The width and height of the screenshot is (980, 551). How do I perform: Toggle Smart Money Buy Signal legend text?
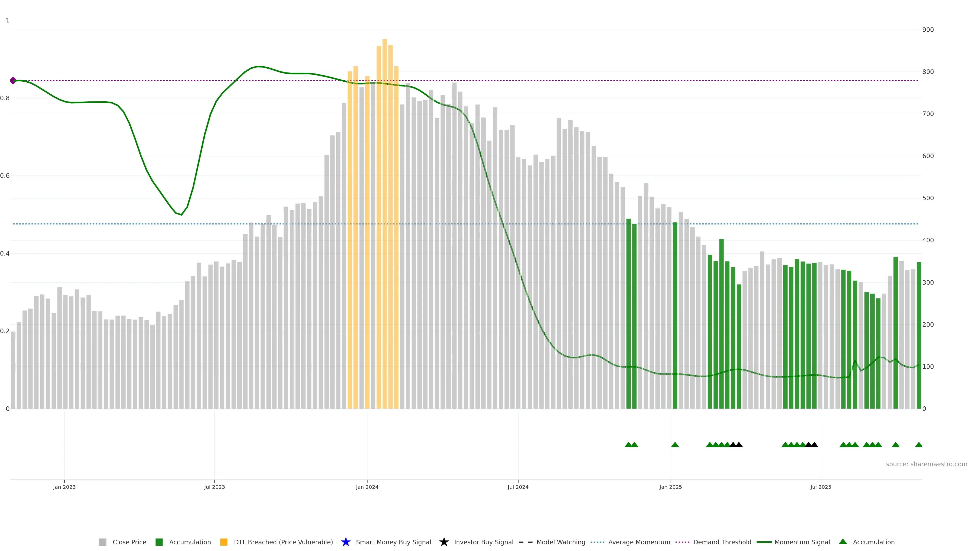click(393, 542)
